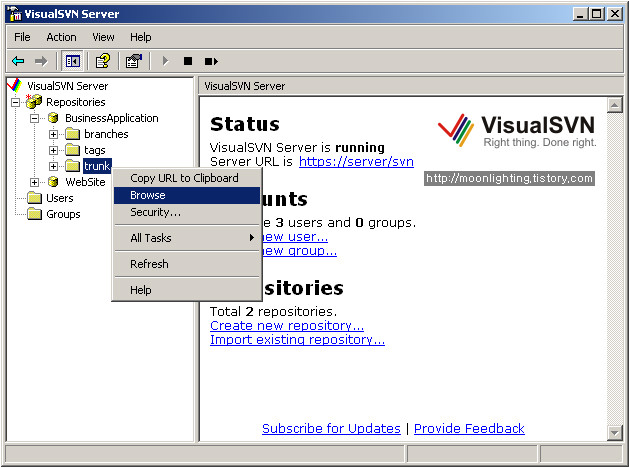
Task: Select the Groups tree label
Action: click(63, 214)
